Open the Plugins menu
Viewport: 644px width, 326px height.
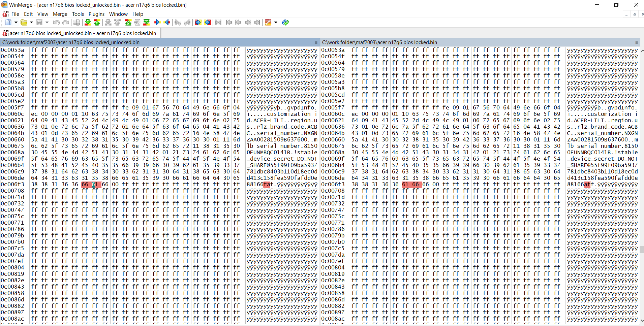[x=96, y=14]
